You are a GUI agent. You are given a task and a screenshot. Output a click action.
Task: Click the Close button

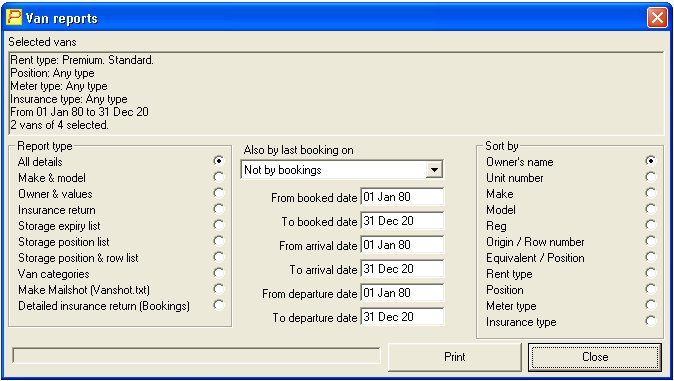[595, 357]
